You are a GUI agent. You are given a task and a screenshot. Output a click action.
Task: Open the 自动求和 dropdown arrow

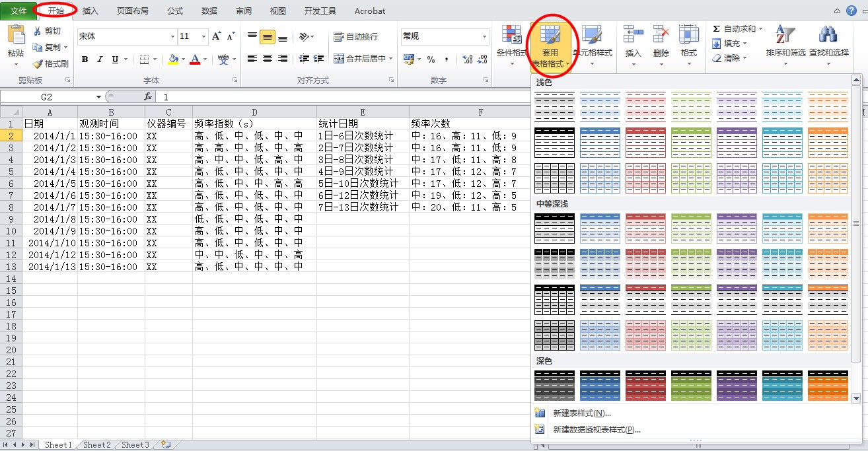(x=760, y=29)
